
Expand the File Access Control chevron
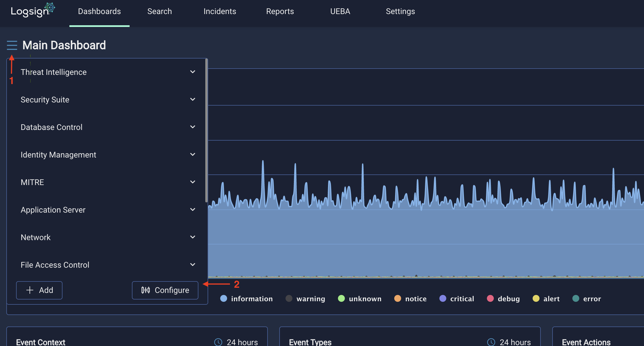193,265
